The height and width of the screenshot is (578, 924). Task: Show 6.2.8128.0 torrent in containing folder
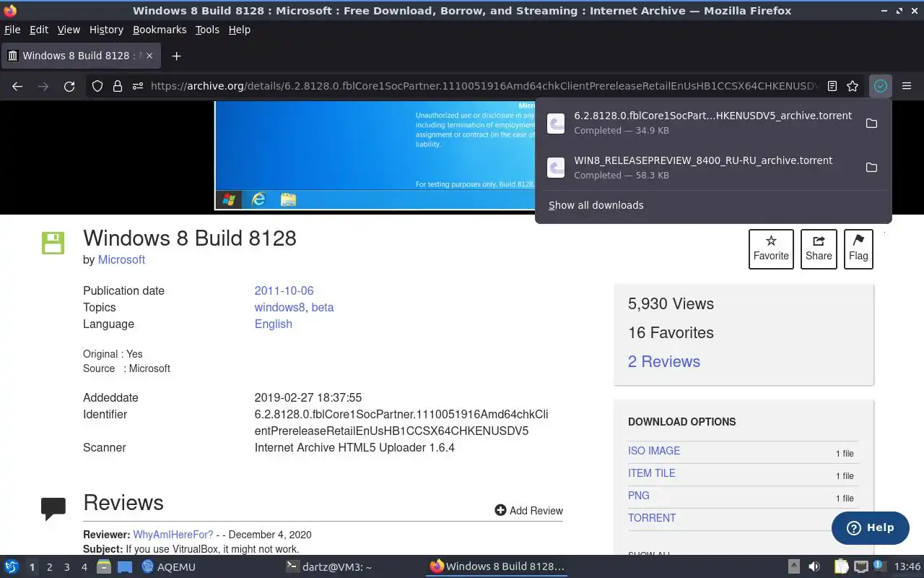pos(871,123)
